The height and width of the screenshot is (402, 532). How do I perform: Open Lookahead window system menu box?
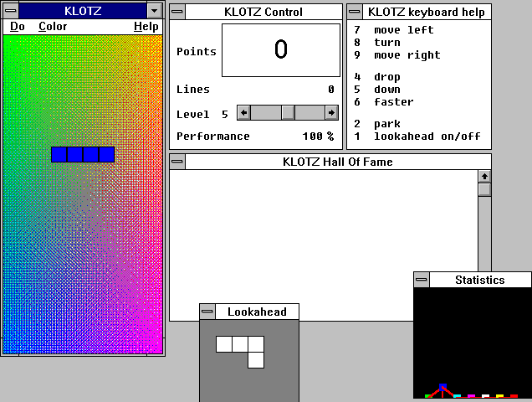tap(207, 312)
